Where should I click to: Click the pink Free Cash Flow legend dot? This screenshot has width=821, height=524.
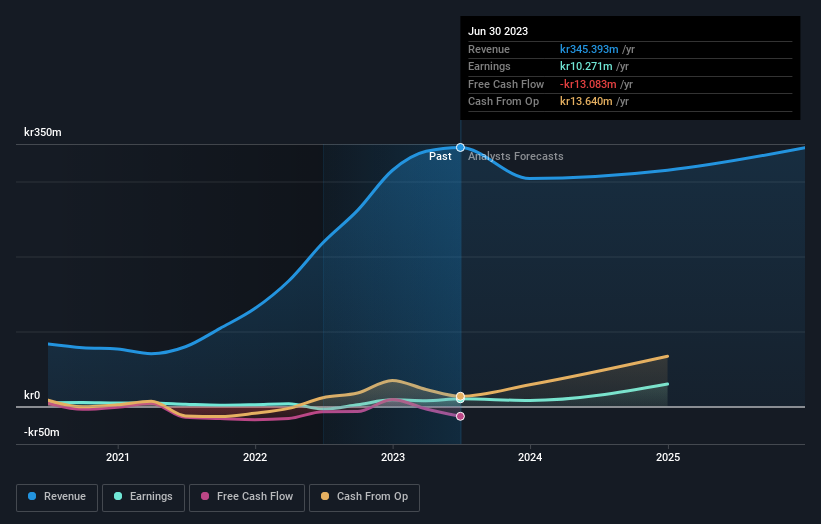click(x=205, y=496)
